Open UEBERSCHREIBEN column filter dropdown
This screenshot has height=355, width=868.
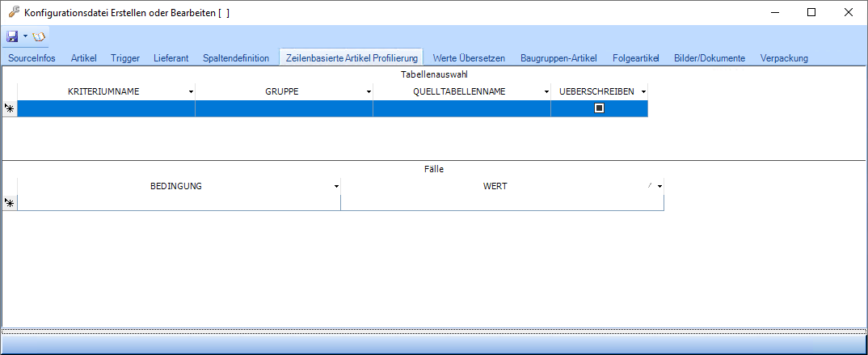click(643, 92)
